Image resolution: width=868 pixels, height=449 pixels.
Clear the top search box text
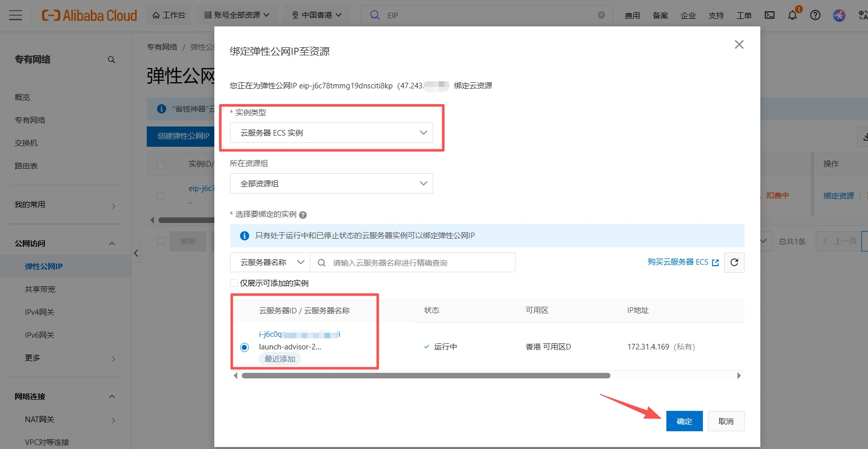(601, 15)
